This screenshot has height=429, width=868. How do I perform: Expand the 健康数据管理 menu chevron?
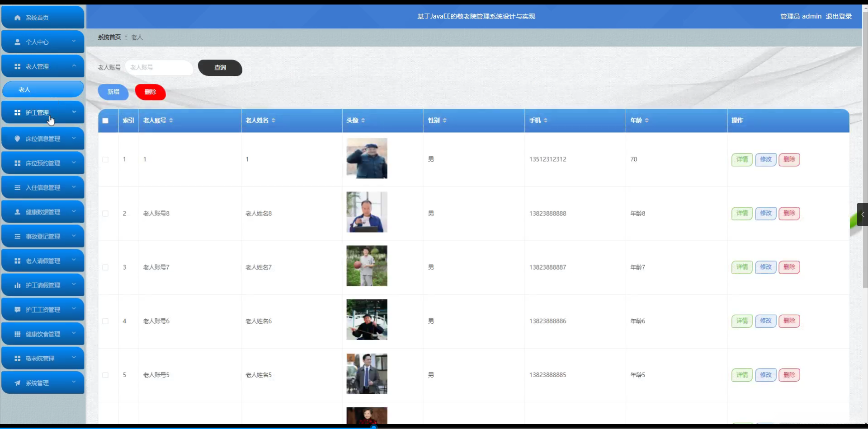point(74,211)
